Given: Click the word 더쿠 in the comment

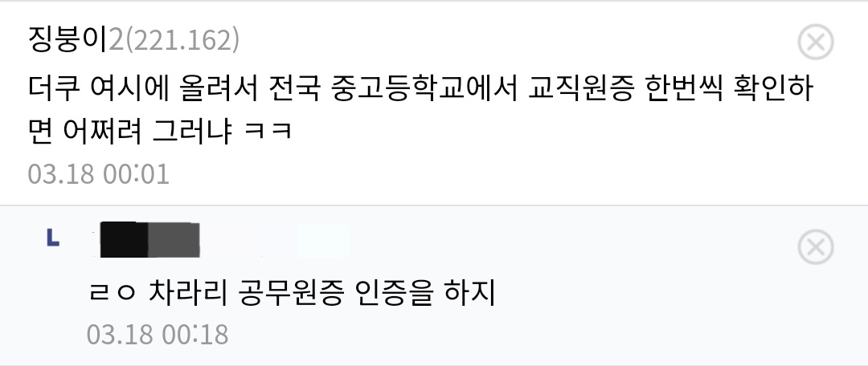Looking at the screenshot, I should 55,88.
